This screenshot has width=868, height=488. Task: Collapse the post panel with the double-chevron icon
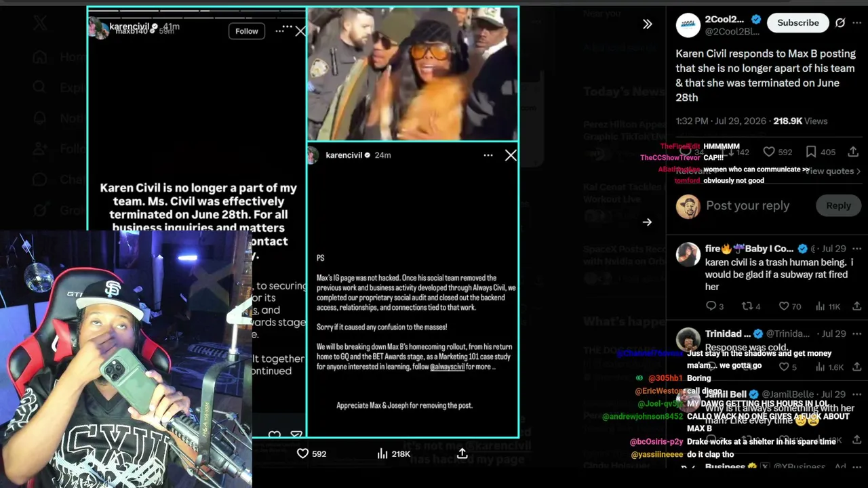tap(648, 24)
